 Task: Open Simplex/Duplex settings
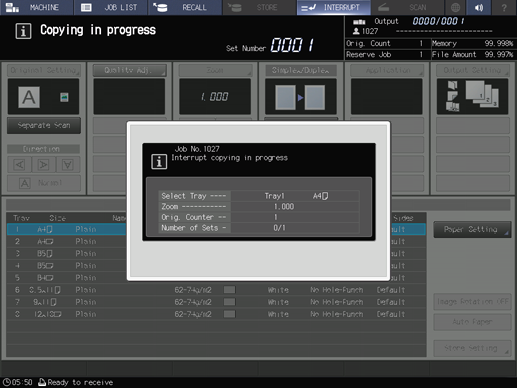[301, 70]
